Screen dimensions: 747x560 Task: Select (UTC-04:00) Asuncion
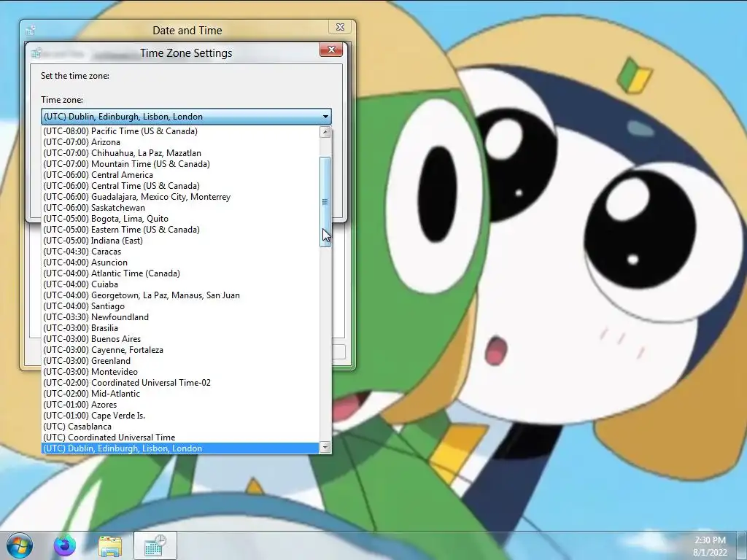tap(180, 262)
